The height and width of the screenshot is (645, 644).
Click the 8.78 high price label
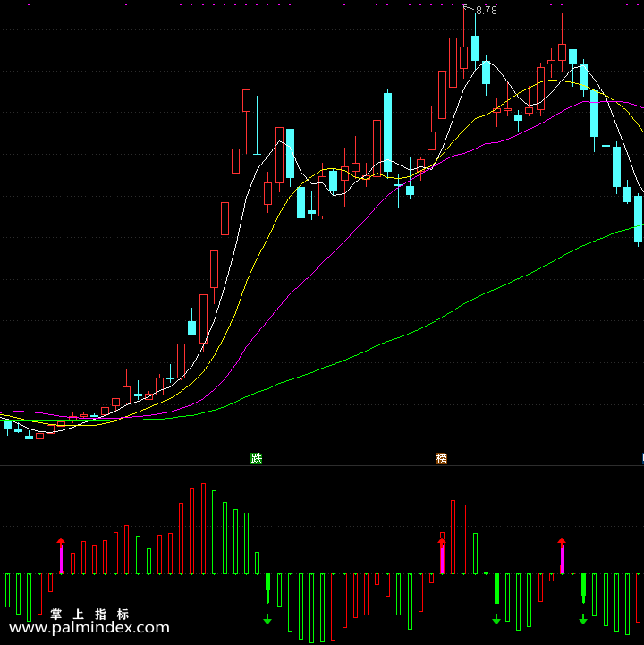coord(486,11)
